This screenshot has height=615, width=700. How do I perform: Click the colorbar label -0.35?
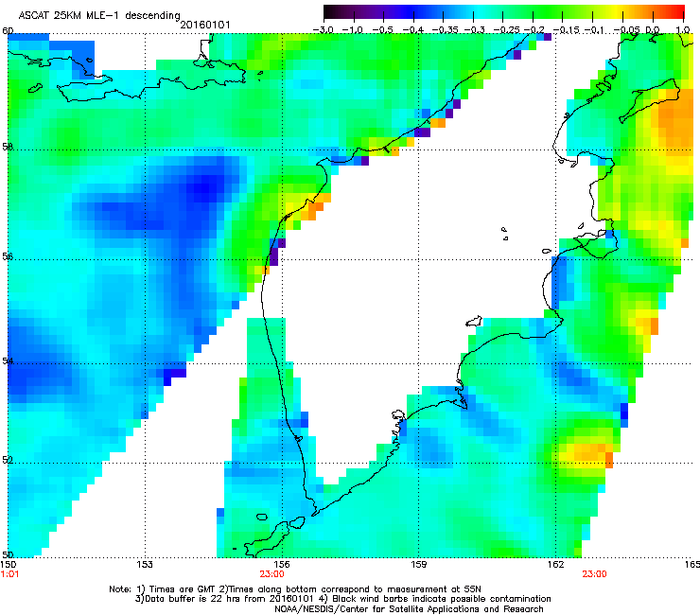pyautogui.click(x=443, y=29)
